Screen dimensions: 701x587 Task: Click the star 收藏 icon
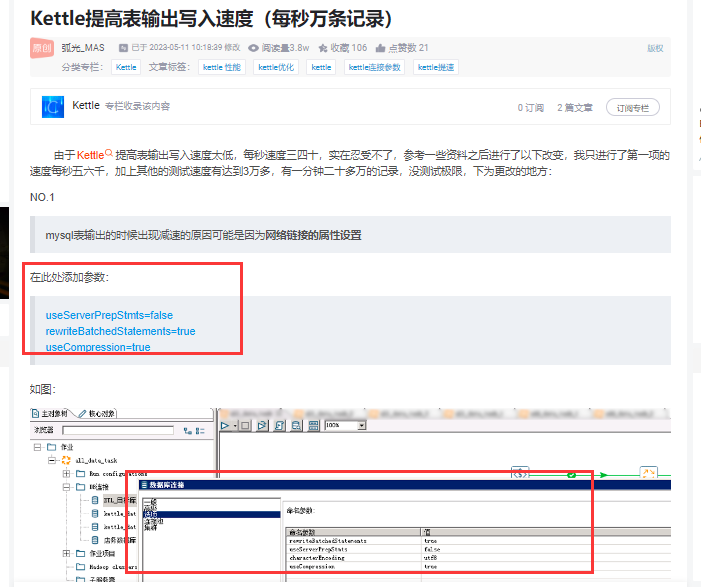(x=323, y=48)
